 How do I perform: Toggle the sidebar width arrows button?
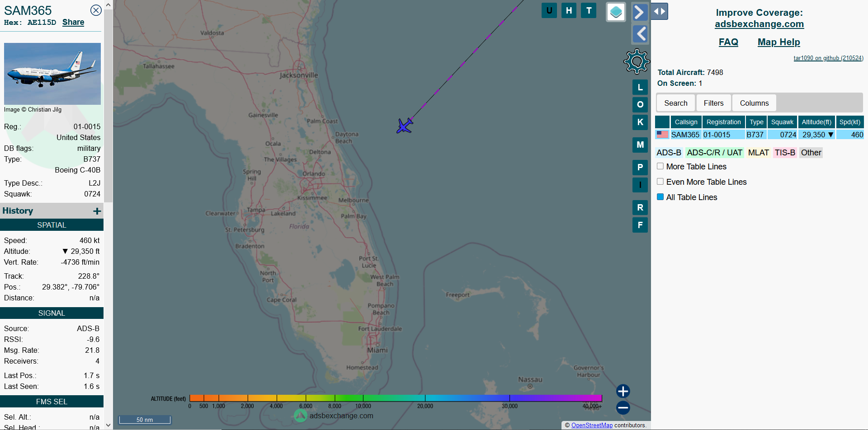(660, 11)
